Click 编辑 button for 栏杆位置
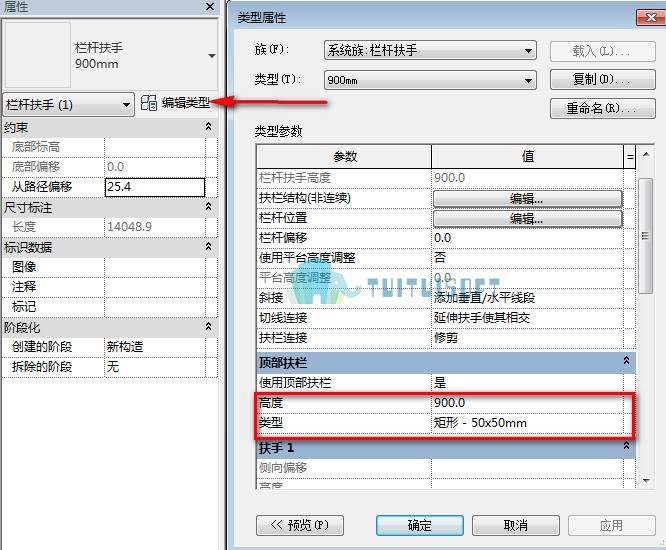This screenshot has width=666, height=550. 527,219
